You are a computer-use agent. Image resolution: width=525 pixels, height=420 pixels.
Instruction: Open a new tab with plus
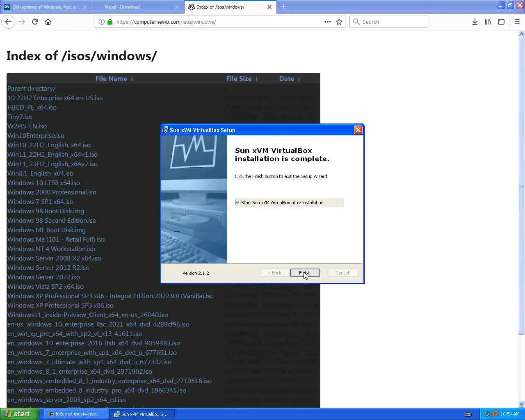283,7
